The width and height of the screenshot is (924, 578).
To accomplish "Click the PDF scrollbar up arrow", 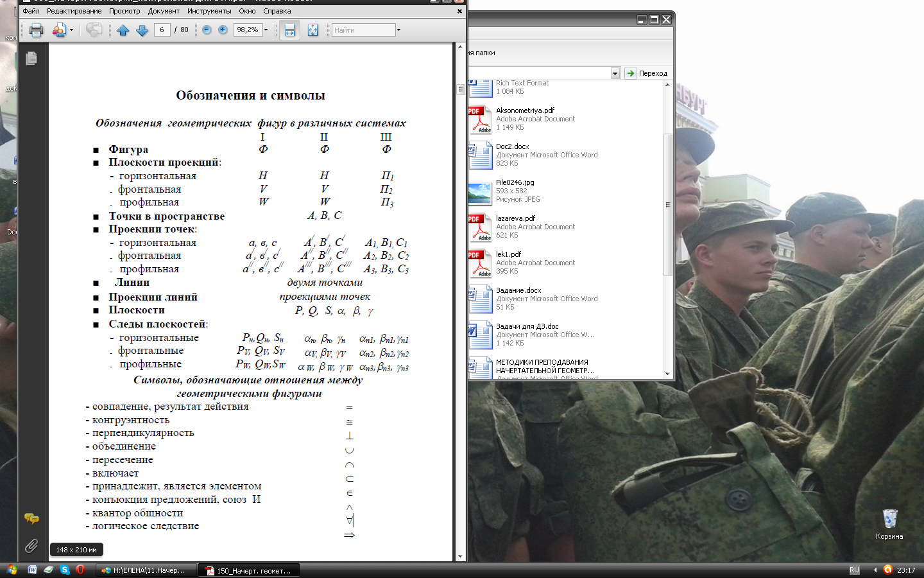I will click(x=460, y=48).
